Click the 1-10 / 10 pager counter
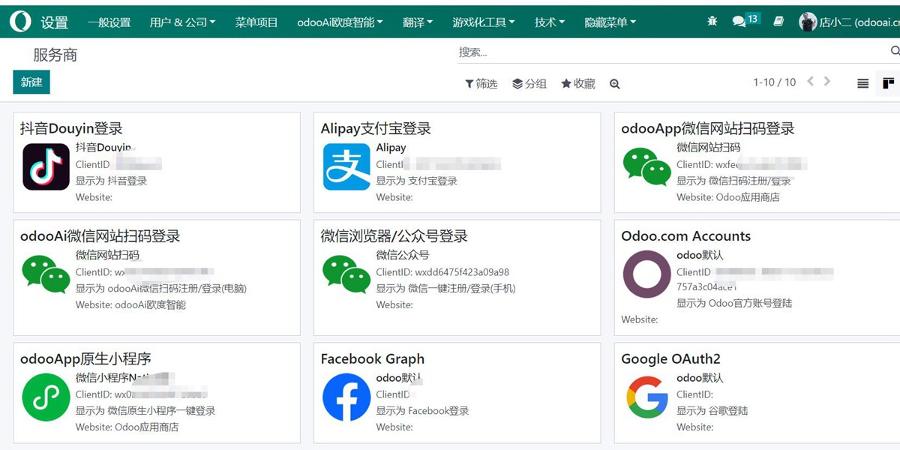Viewport: 900px width, 450px height. [x=774, y=82]
